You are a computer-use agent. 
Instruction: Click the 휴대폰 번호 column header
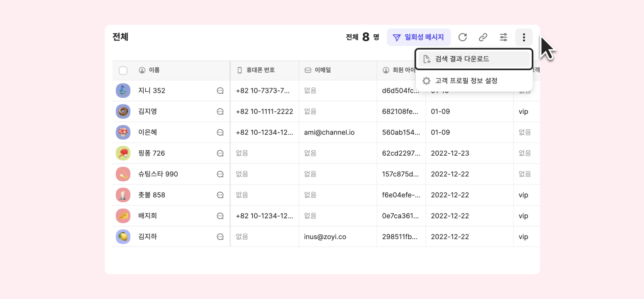(260, 70)
